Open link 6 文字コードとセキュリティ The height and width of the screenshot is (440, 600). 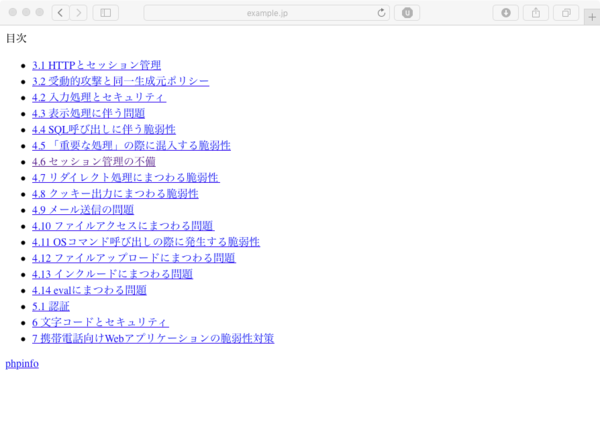pyautogui.click(x=100, y=323)
